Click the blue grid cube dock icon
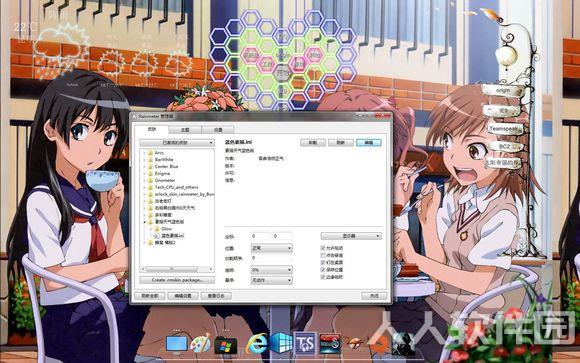 point(281,343)
